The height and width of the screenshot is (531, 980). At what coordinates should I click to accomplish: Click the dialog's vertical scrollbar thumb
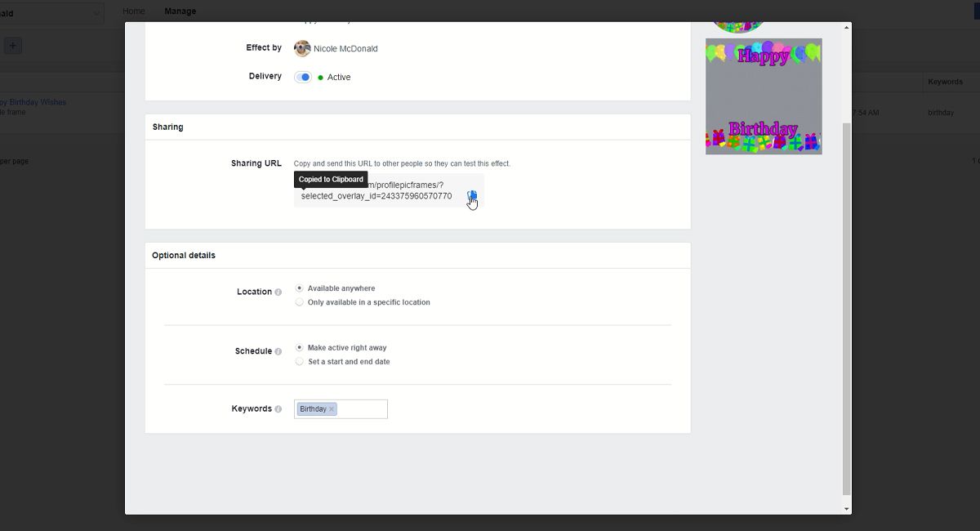click(847, 309)
